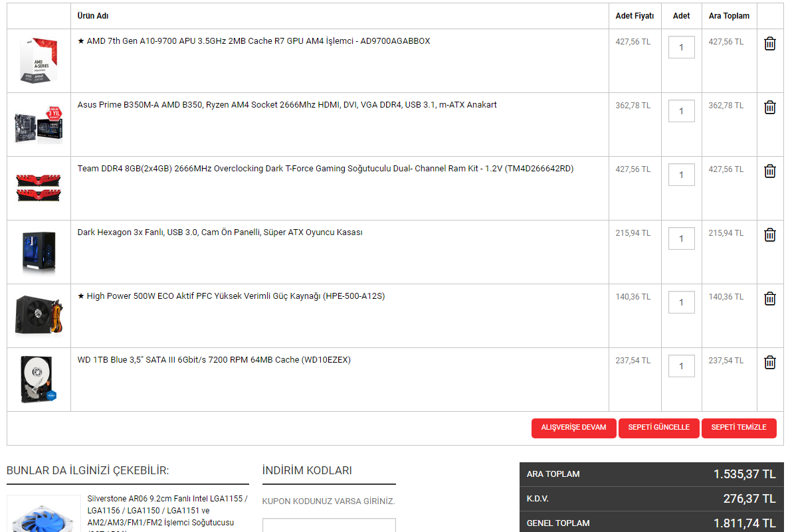Viewport: 786px width, 532px height.
Task: Delete AMD A10-9700 APU from cart
Action: pyautogui.click(x=770, y=44)
